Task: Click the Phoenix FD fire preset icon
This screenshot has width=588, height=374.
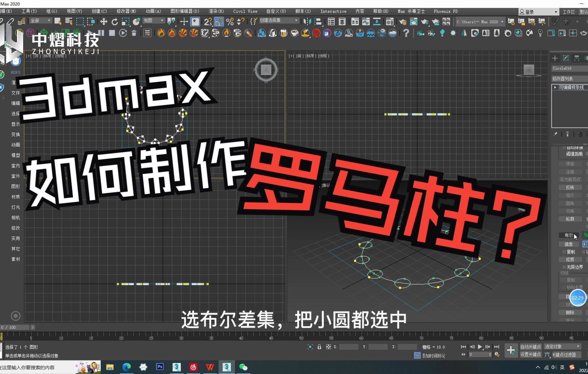Action: coord(161,33)
